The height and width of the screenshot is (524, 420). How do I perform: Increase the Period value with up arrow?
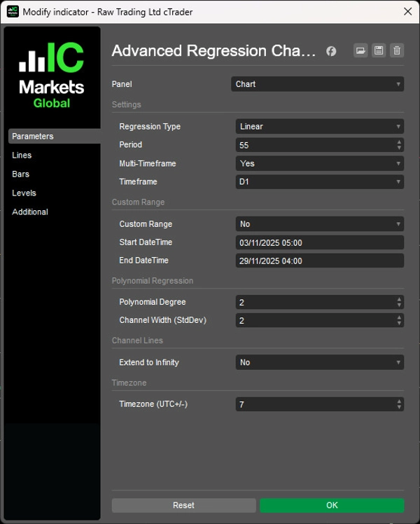399,142
